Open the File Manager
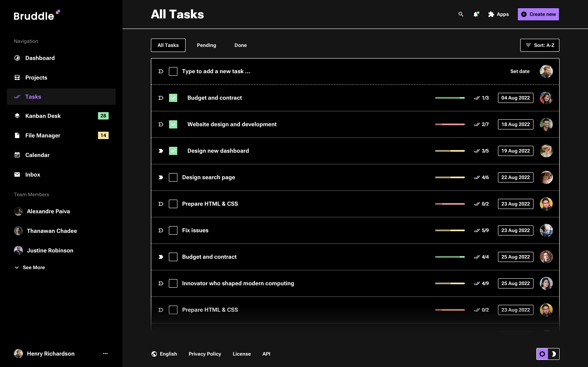 click(42, 135)
